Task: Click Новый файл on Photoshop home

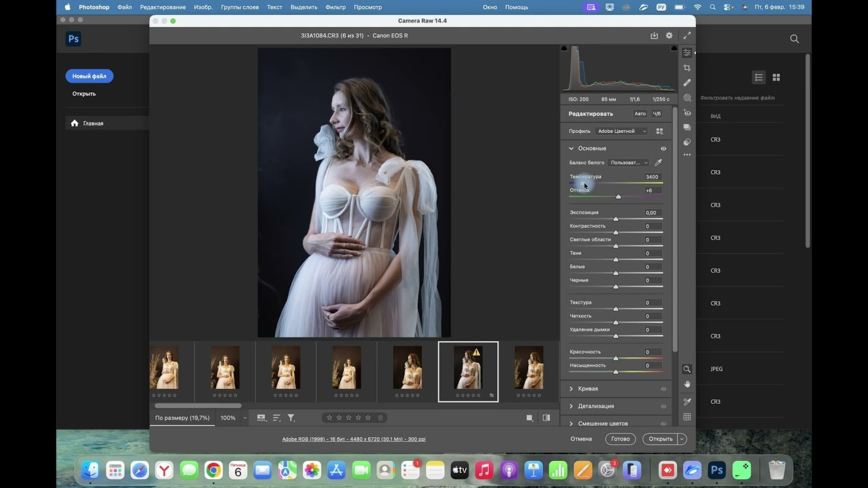Action: (x=90, y=77)
